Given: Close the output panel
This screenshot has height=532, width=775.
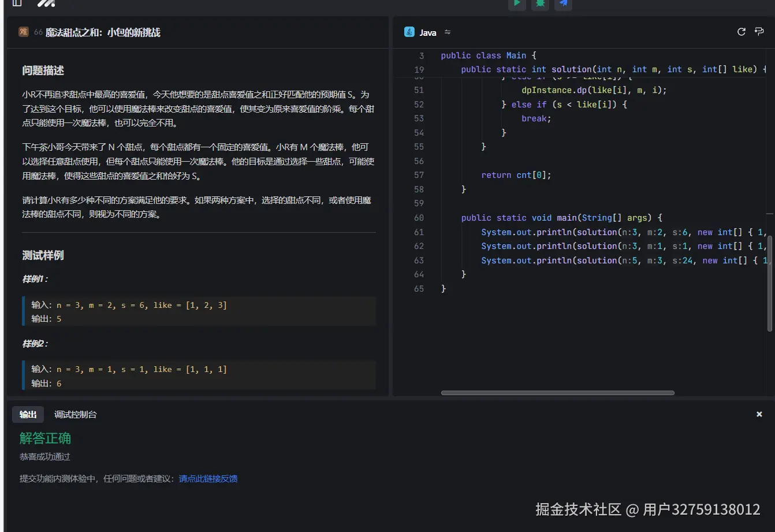Looking at the screenshot, I should (759, 414).
